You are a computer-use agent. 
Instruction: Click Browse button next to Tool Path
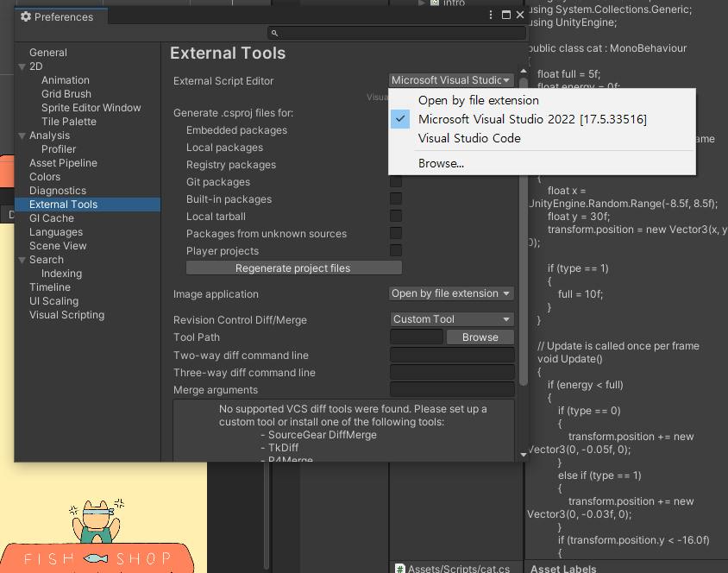pyautogui.click(x=480, y=337)
